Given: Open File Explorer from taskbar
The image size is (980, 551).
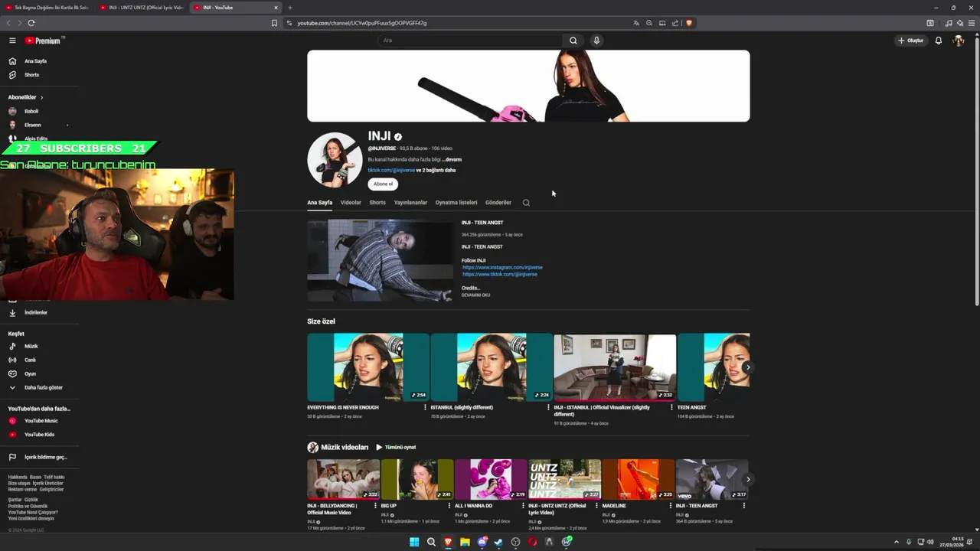Looking at the screenshot, I should [x=465, y=542].
